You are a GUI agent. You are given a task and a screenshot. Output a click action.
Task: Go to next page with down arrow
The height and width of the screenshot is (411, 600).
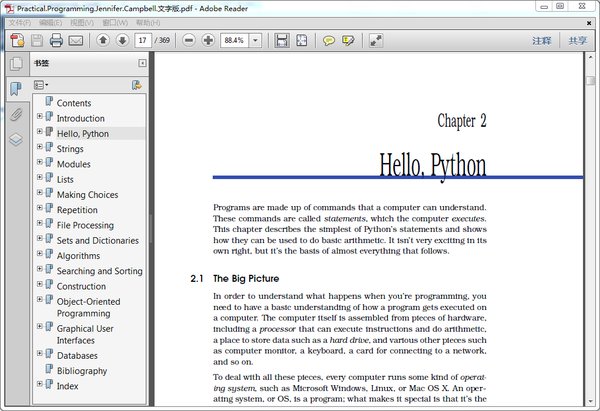tap(122, 40)
